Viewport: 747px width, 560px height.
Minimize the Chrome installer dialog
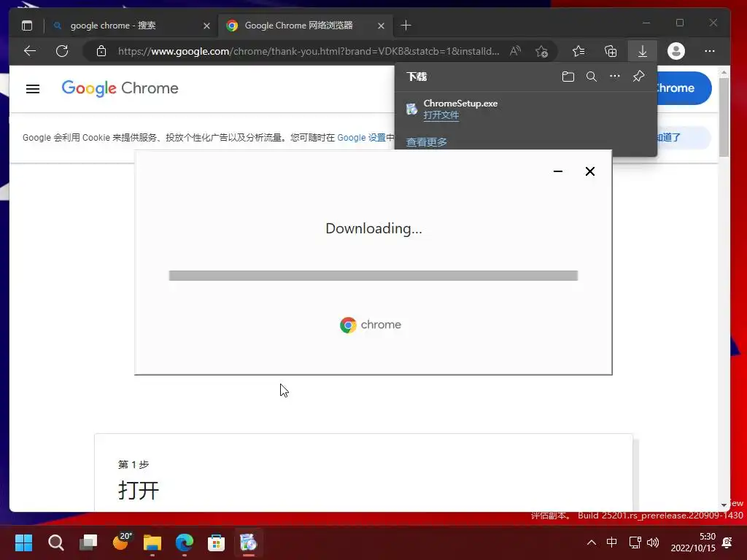(558, 171)
